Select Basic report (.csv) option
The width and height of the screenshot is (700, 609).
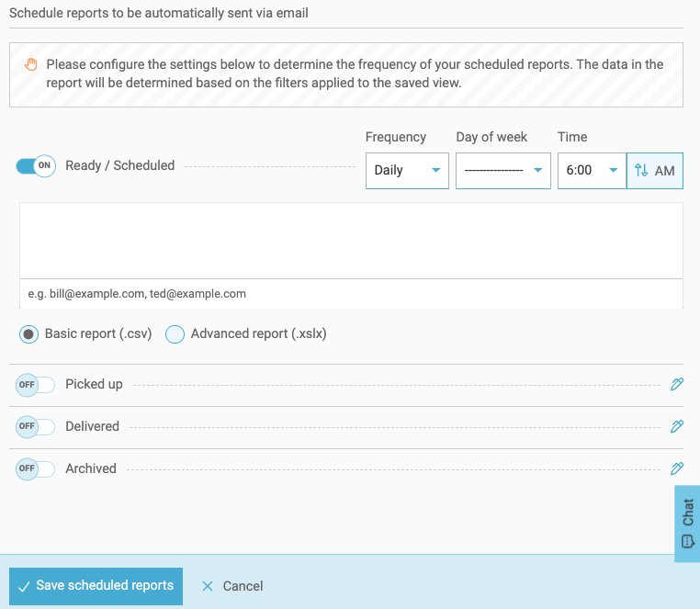click(29, 334)
